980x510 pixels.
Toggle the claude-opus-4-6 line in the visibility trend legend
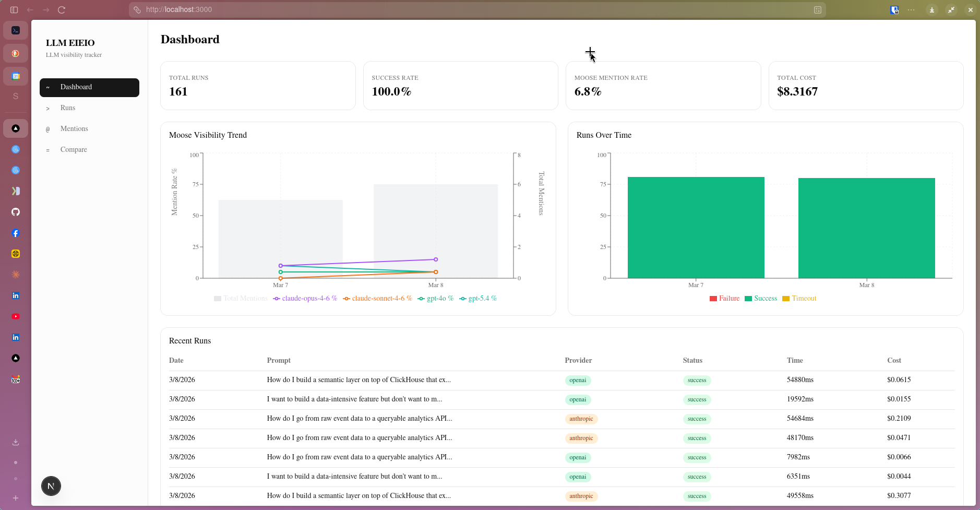pyautogui.click(x=305, y=298)
